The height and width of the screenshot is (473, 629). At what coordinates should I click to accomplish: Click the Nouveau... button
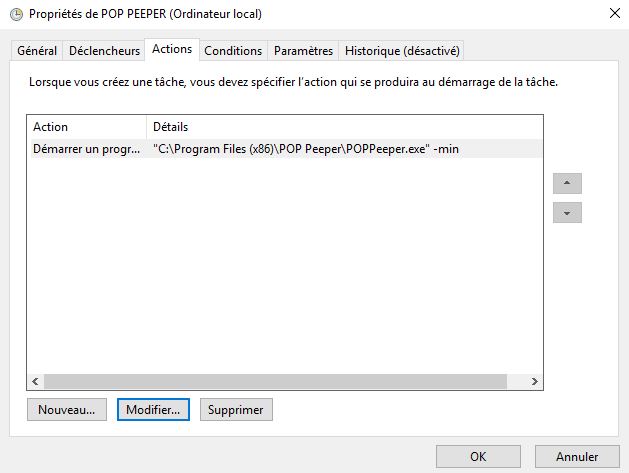[x=67, y=410]
